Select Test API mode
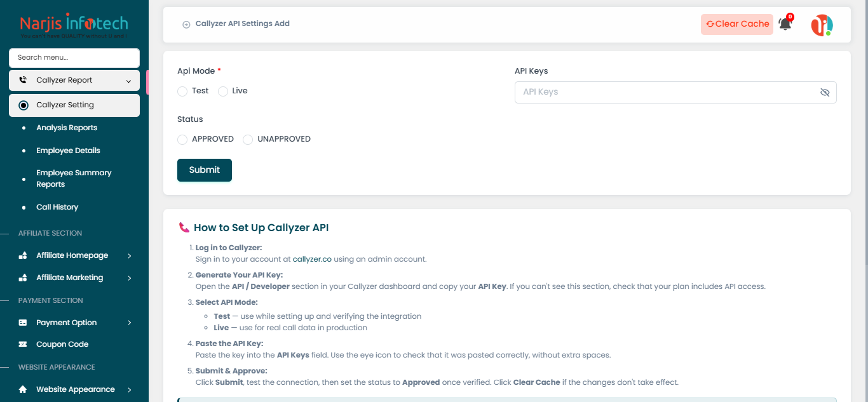This screenshot has width=868, height=402. click(x=182, y=91)
